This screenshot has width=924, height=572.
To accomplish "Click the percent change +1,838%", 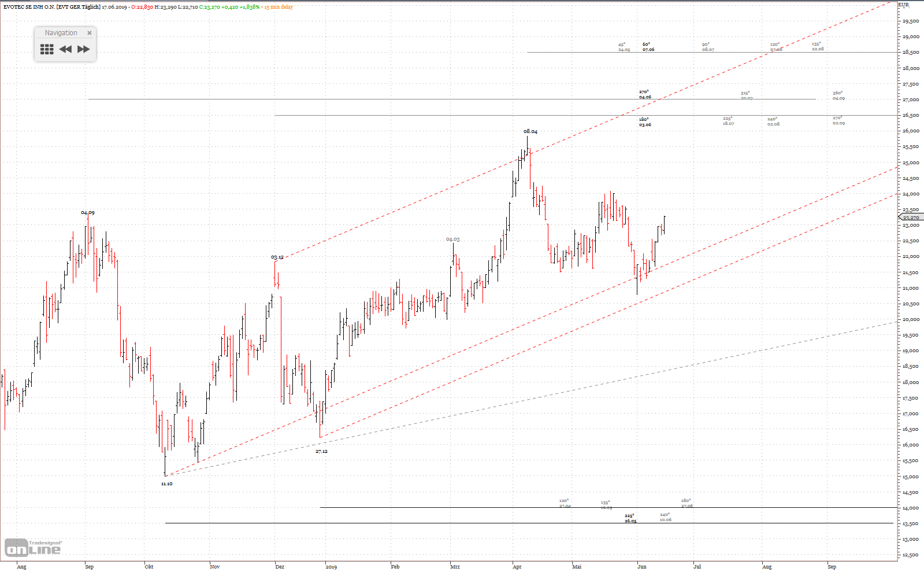I will [249, 7].
